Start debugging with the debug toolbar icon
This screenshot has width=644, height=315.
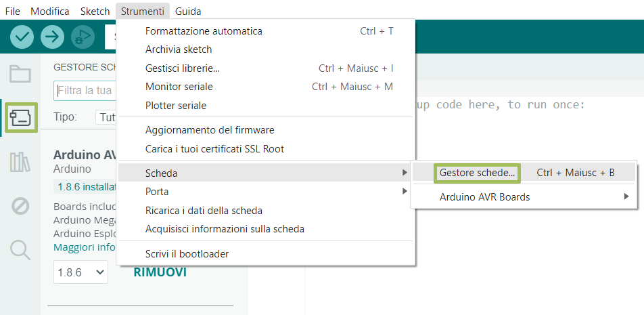(x=83, y=37)
